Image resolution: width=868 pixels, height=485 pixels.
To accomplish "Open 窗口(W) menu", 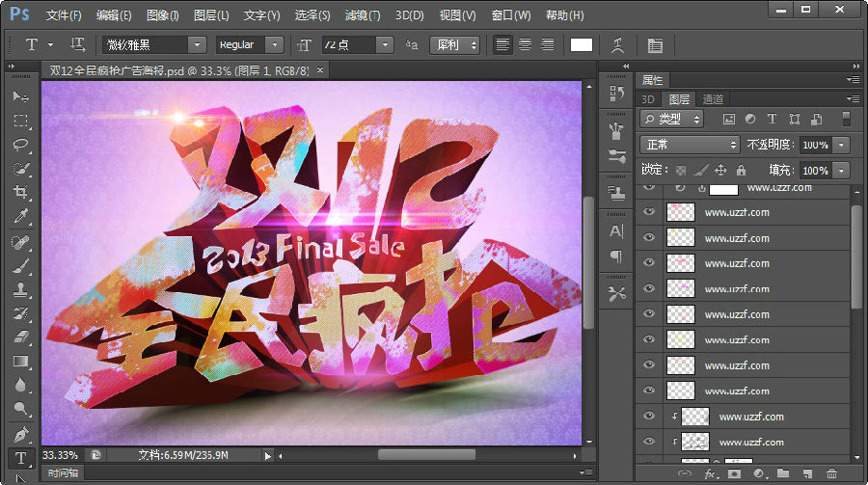I will [511, 15].
